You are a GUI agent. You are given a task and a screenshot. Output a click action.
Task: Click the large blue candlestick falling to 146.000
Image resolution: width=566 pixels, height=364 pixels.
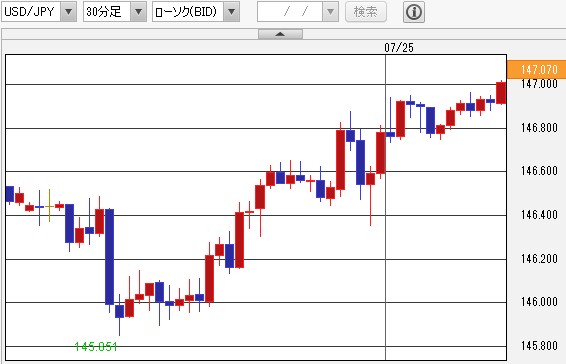109,257
